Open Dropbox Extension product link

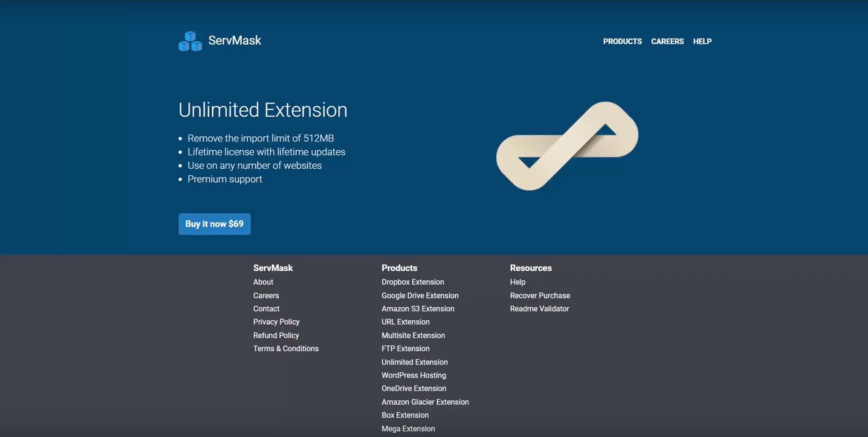click(413, 282)
